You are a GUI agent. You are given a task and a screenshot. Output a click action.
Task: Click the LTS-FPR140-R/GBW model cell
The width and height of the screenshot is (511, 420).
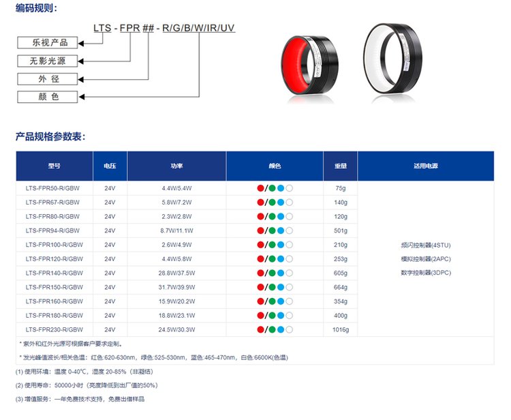(x=55, y=273)
